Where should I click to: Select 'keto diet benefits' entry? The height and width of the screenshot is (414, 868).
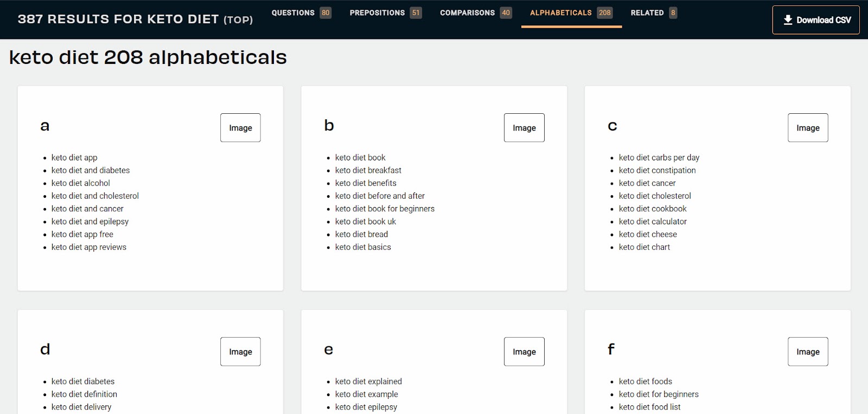click(x=366, y=183)
